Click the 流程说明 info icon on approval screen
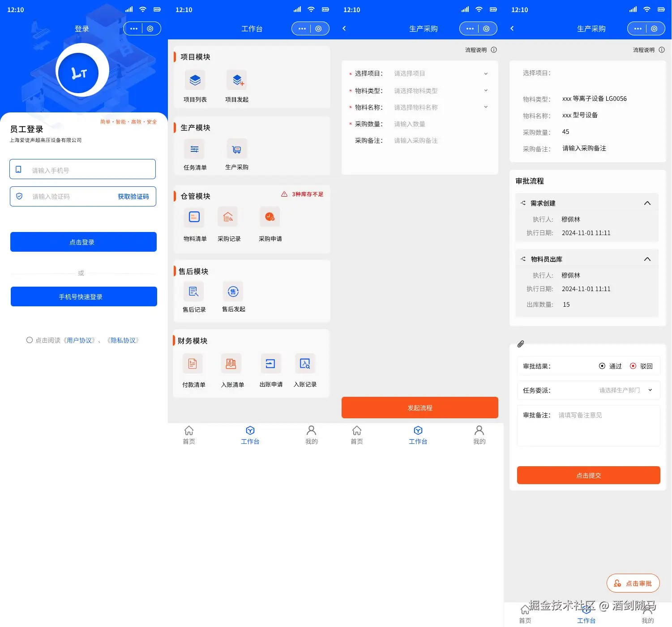672x627 pixels. click(662, 50)
